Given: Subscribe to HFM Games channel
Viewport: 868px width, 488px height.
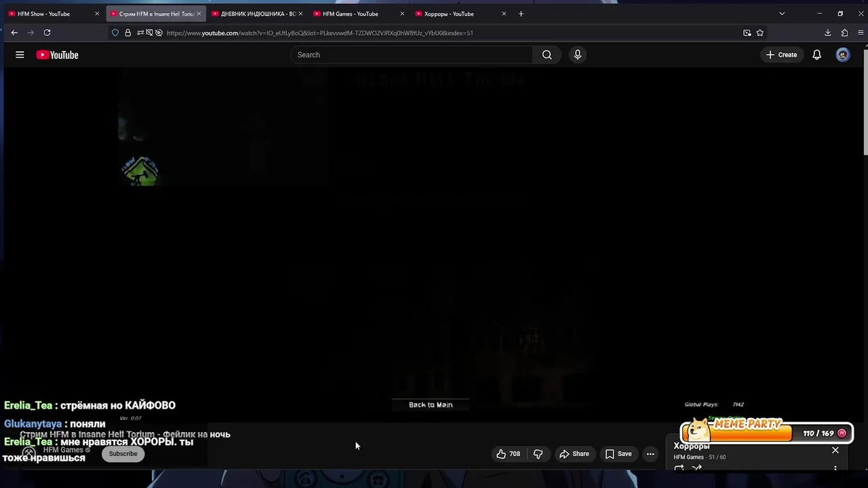Looking at the screenshot, I should (x=123, y=453).
